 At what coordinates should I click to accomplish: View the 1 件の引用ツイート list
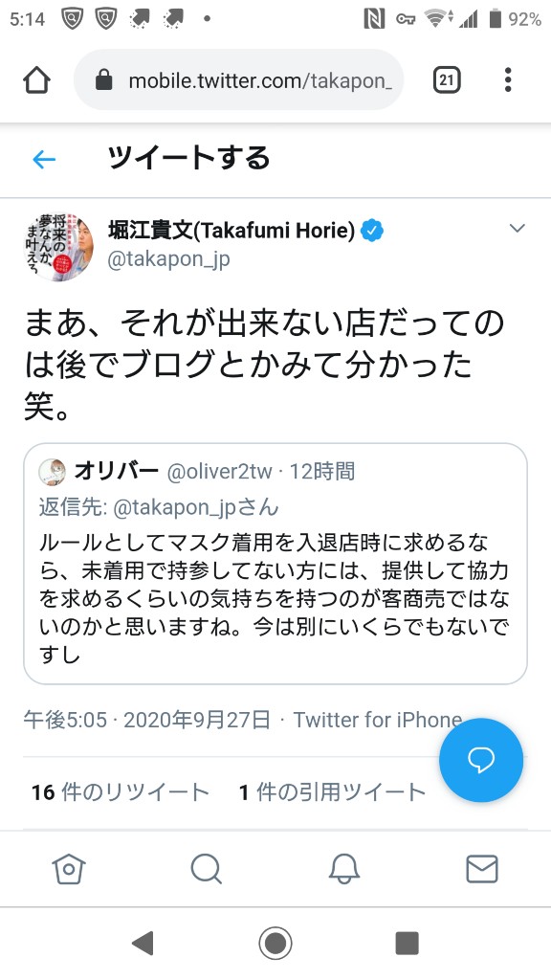click(x=332, y=792)
